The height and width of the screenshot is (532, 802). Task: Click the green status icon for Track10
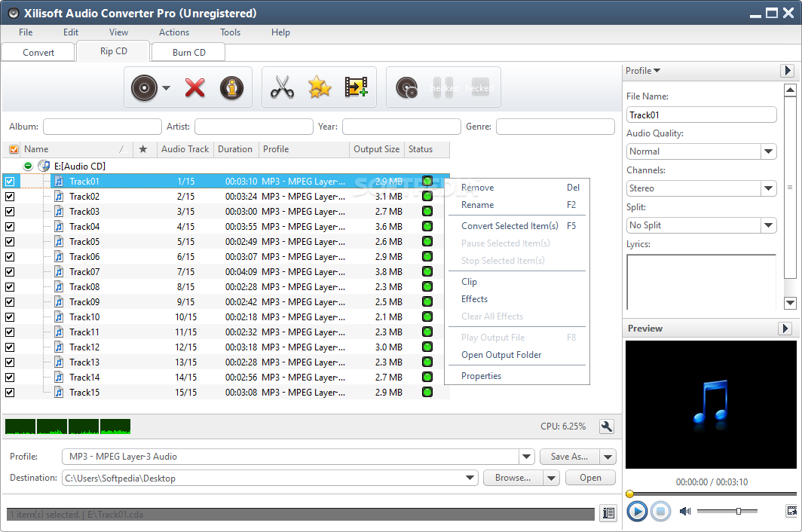427,316
